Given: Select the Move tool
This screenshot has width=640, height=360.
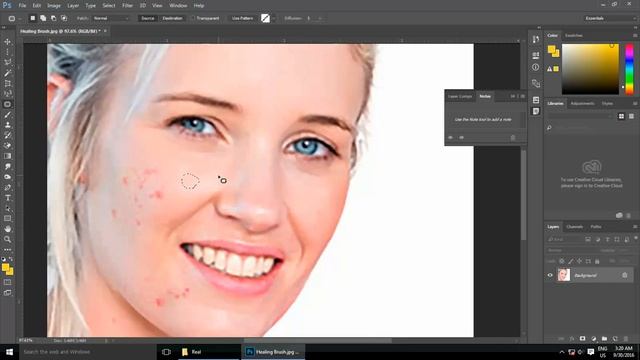Looking at the screenshot, I should coord(7,42).
